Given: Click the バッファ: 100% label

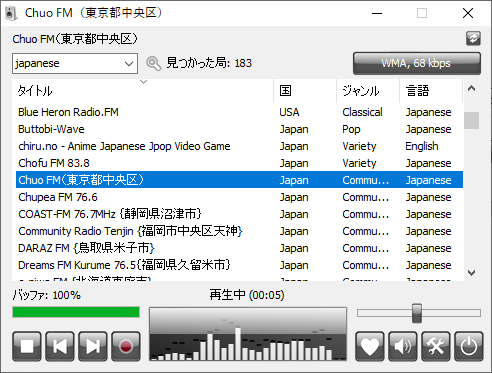Looking at the screenshot, I should pyautogui.click(x=47, y=295).
